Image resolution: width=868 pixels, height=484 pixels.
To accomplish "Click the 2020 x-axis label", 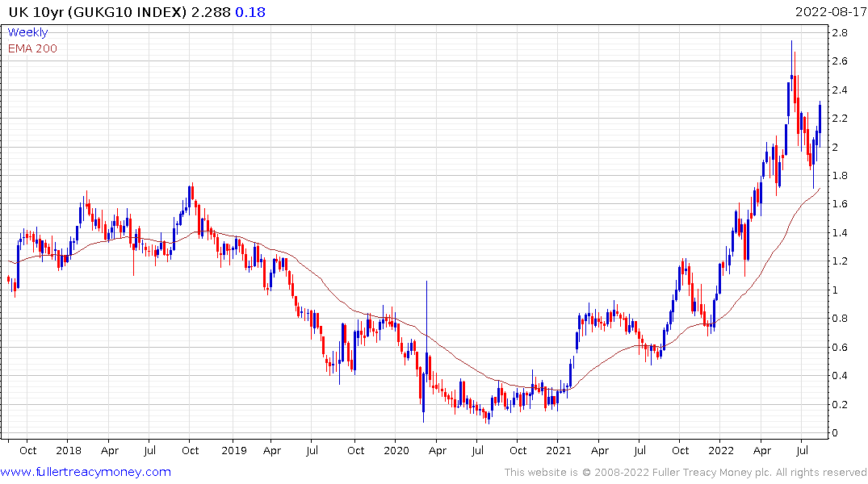I will click(x=396, y=450).
